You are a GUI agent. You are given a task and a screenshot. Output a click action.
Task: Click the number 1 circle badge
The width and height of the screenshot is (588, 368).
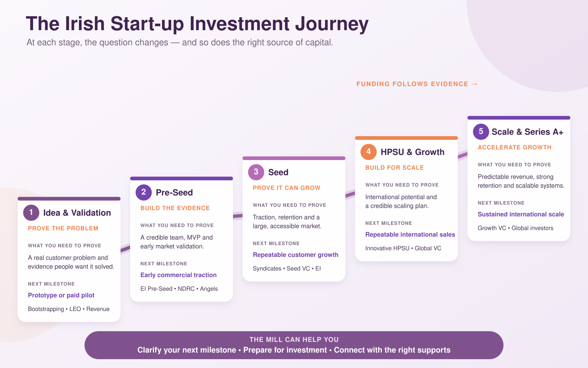pos(31,213)
